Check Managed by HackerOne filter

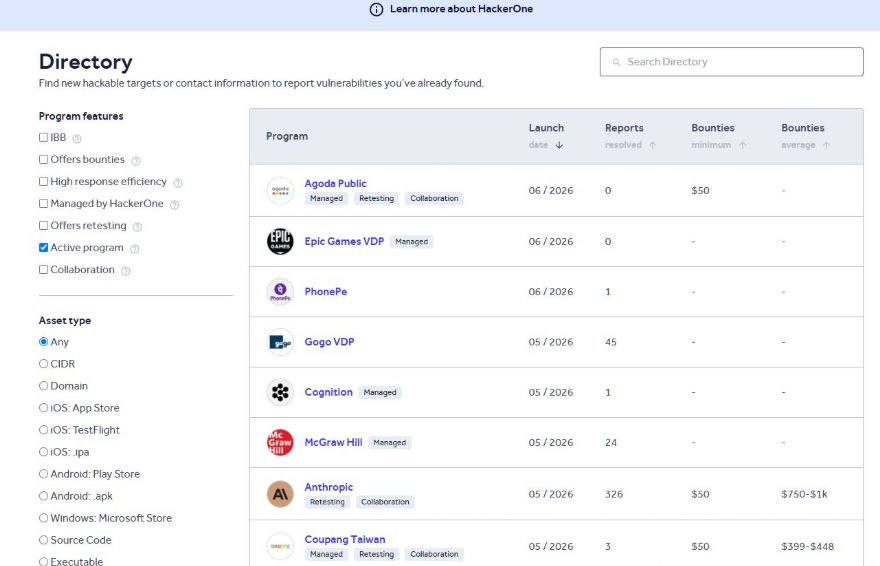pyautogui.click(x=43, y=204)
